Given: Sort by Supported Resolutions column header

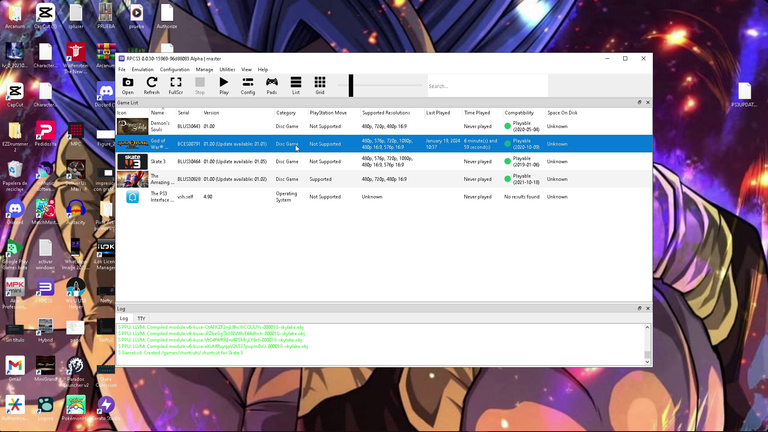Looking at the screenshot, I should (386, 113).
